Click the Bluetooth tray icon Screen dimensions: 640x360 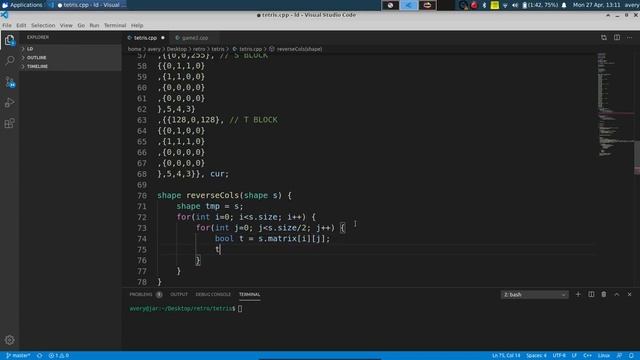click(x=484, y=5)
